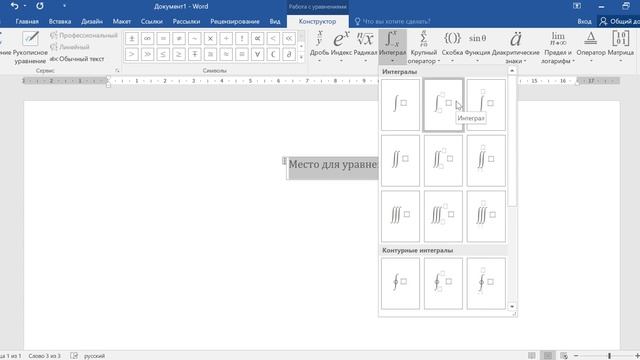Expand the Сервис group dialog launcher
The height and width of the screenshot is (360, 640).
pyautogui.click(x=117, y=71)
